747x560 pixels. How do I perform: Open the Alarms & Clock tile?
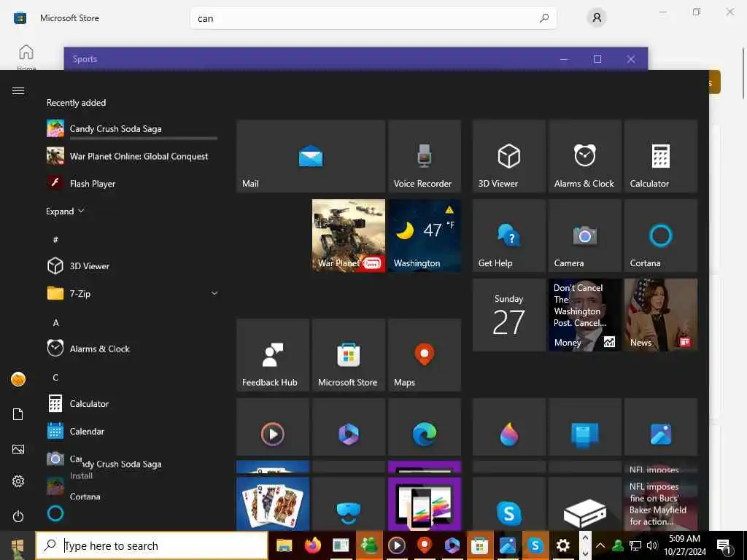click(x=584, y=156)
